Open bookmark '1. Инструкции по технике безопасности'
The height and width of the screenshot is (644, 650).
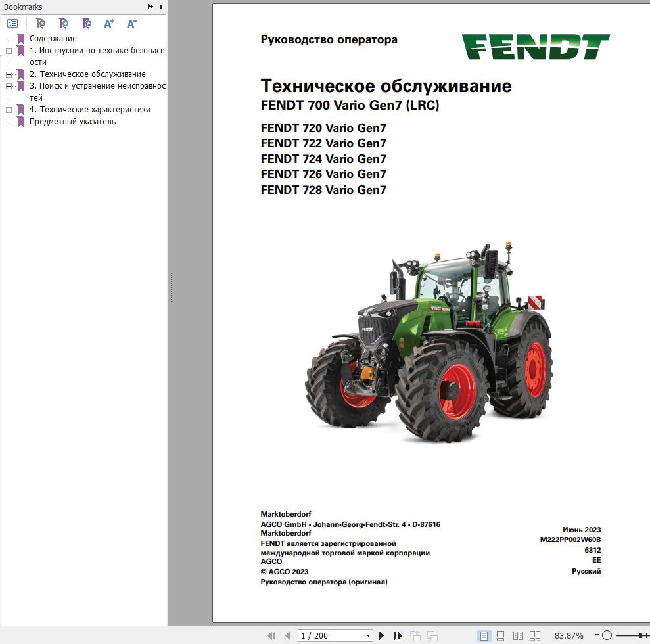click(97, 57)
